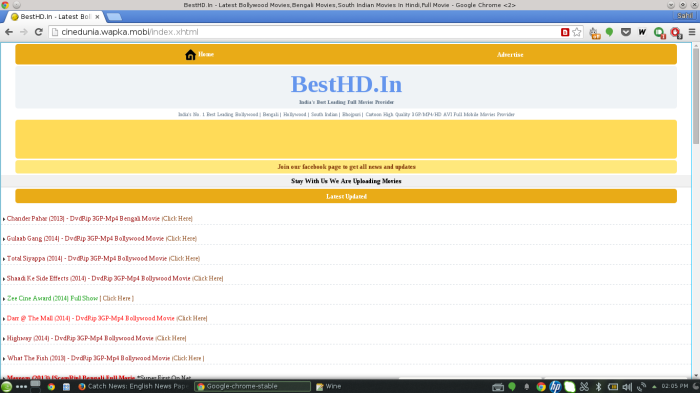Click the scissors clipboard tray icon

pyautogui.click(x=584, y=387)
